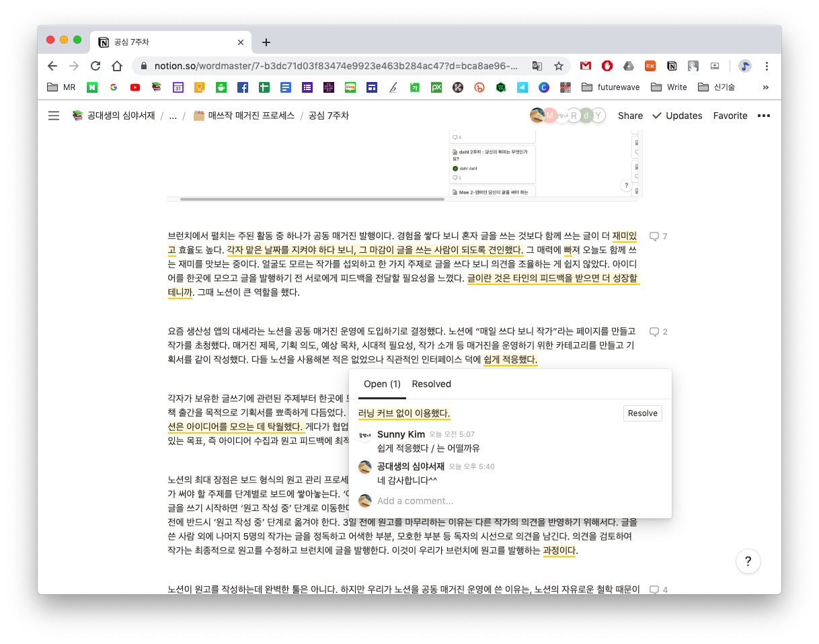Open the Google Docs bookmark
Image resolution: width=819 pixels, height=644 pixels.
[x=286, y=87]
